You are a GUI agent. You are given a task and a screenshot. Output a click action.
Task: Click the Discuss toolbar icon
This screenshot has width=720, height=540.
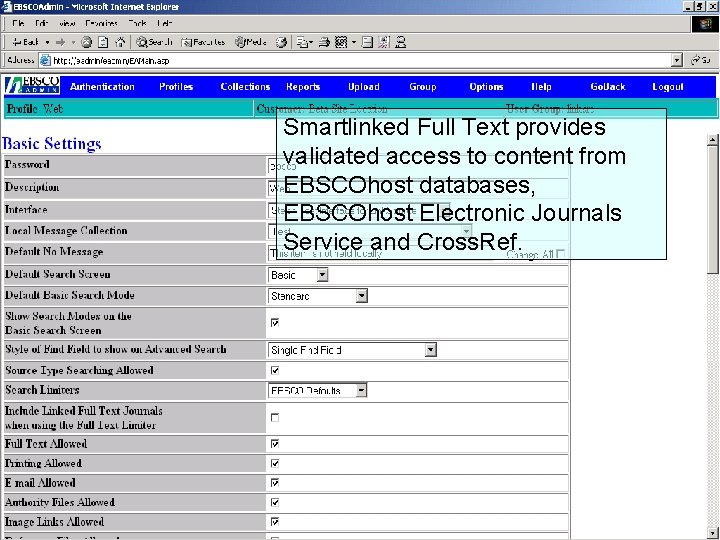tap(367, 42)
